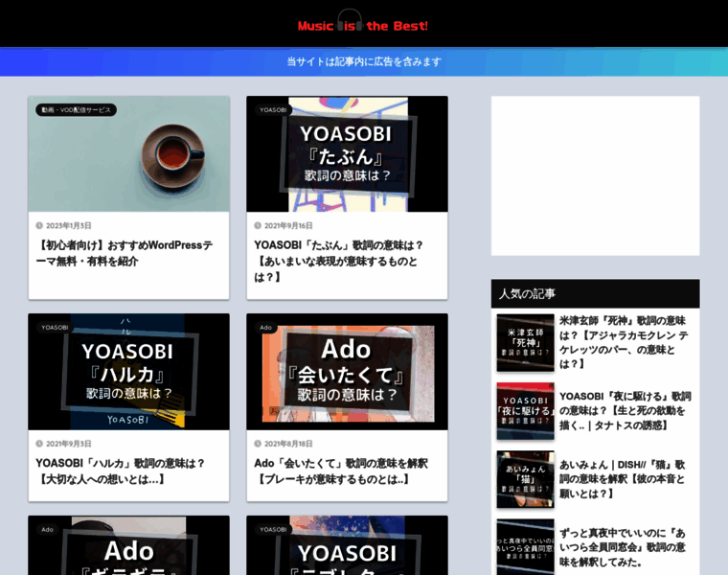Select the YOASOBI tag on the bottom-row card

point(273,530)
